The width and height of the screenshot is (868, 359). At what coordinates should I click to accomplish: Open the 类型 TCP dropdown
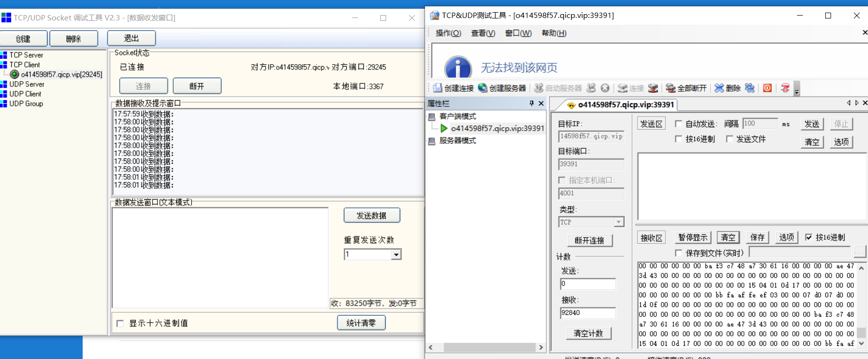click(x=619, y=222)
